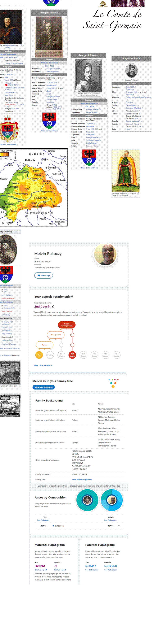Click the Message button with chat icon
Screen dimensions: 163x644
(x=44, y=275)
